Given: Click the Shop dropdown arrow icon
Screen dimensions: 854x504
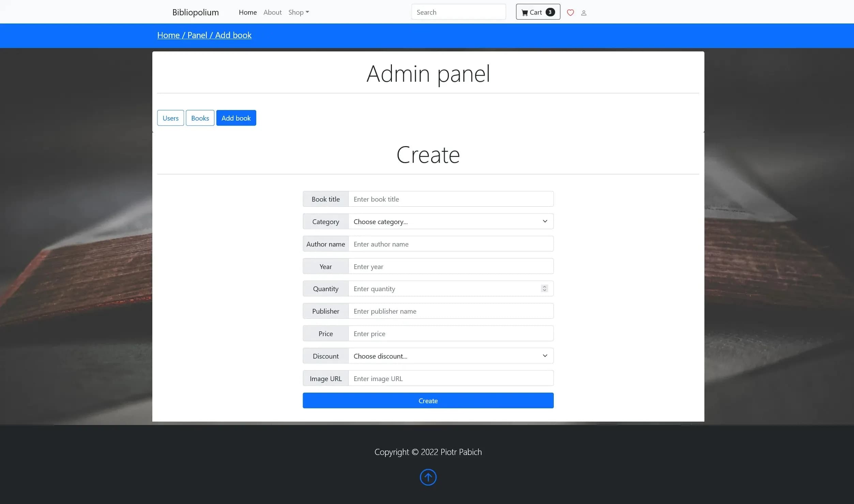Looking at the screenshot, I should pyautogui.click(x=307, y=13).
